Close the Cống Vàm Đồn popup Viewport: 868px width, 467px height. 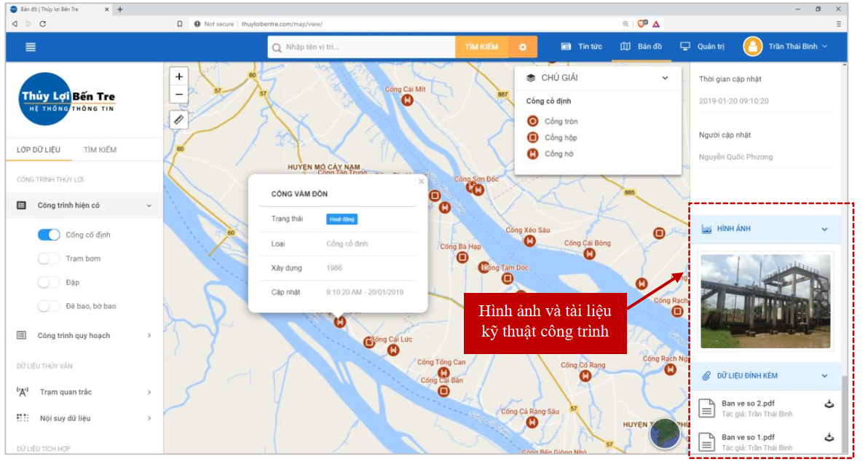tap(421, 181)
